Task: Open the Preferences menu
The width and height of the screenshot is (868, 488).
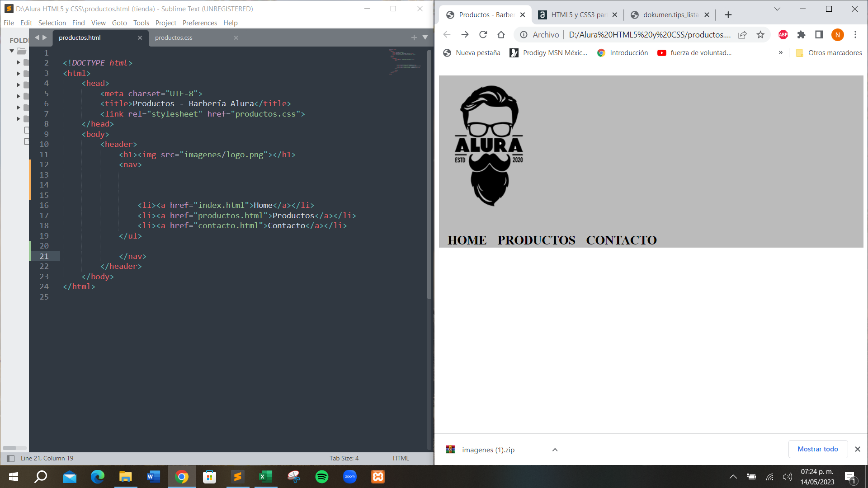Action: pos(200,23)
